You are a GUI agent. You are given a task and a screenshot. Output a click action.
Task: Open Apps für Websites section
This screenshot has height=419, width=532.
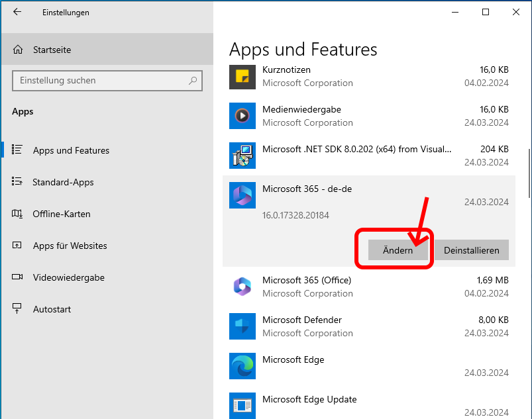[107, 246]
